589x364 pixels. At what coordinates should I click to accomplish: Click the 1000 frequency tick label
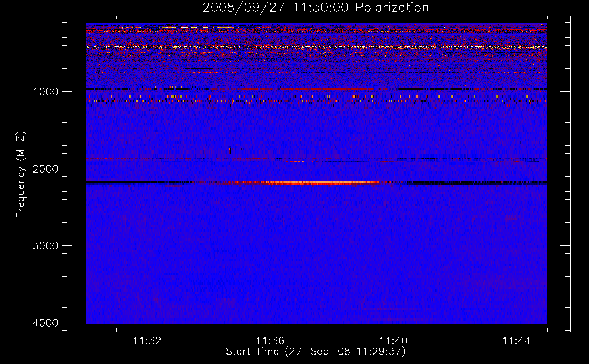click(46, 91)
